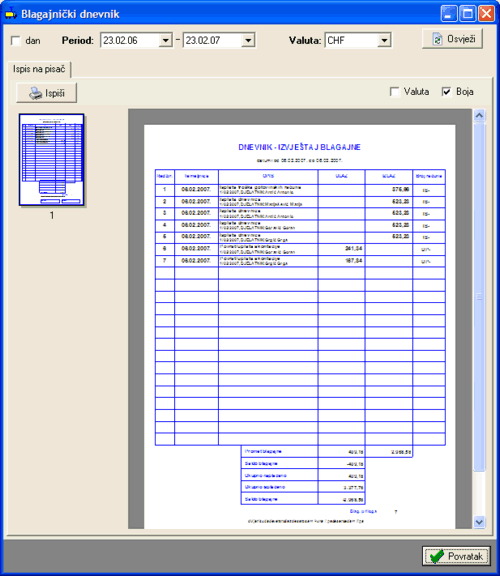Image resolution: width=500 pixels, height=576 pixels.
Task: Enable the Valuta checkbox above the preview
Action: pos(395,91)
